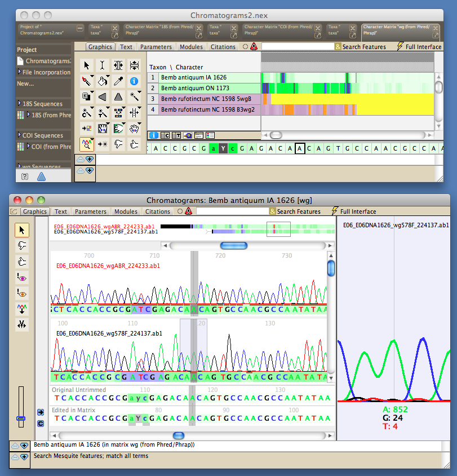This screenshot has width=457, height=476.
Task: Click the chromatogram horizontal scrollbar thumb above traces
Action: click(234, 245)
